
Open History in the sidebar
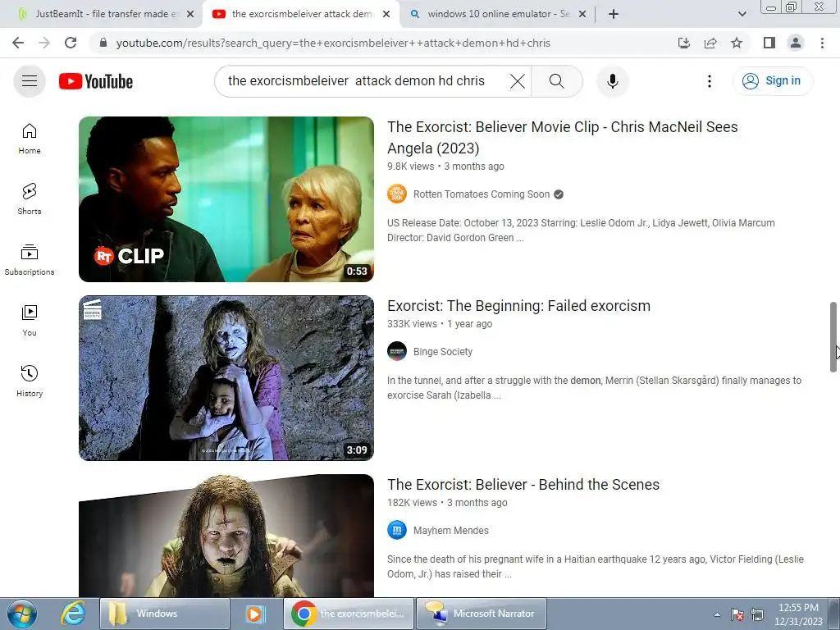click(30, 381)
